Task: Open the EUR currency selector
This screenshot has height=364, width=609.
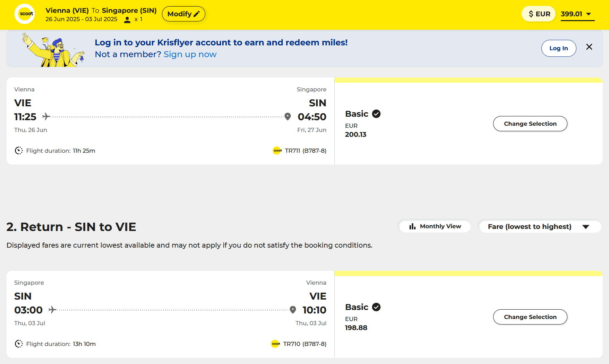Action: (x=539, y=14)
